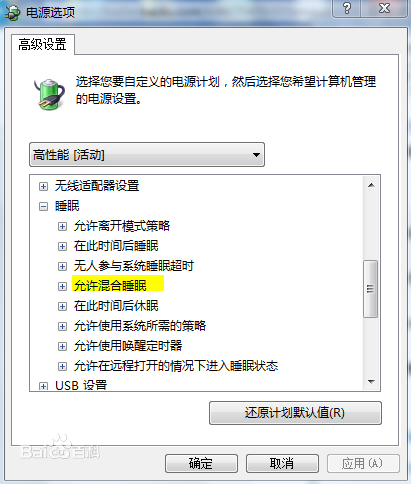Open the 高性能 [活动] power plan dropdown
Viewport: 411px width, 484px height.
click(147, 155)
